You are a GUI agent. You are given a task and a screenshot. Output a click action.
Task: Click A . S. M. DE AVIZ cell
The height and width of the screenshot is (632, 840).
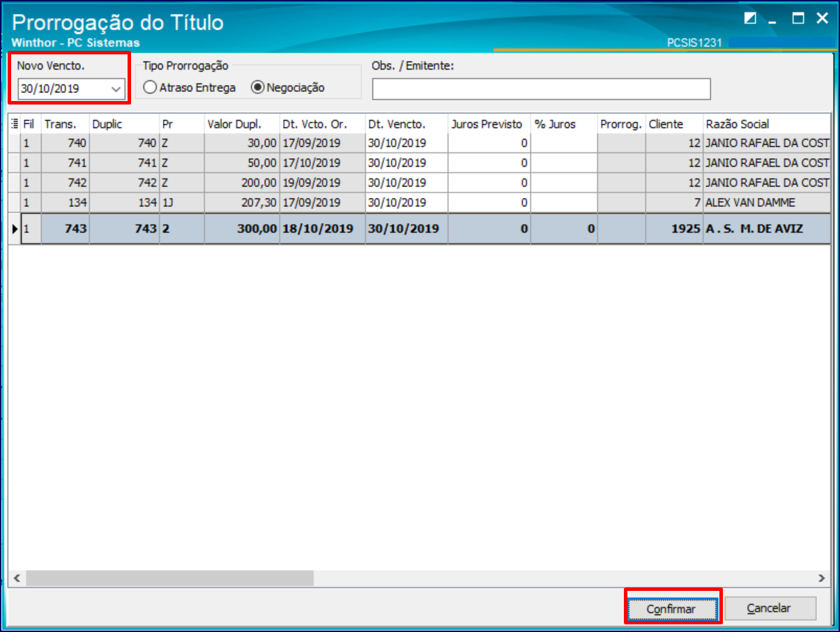pos(767,229)
